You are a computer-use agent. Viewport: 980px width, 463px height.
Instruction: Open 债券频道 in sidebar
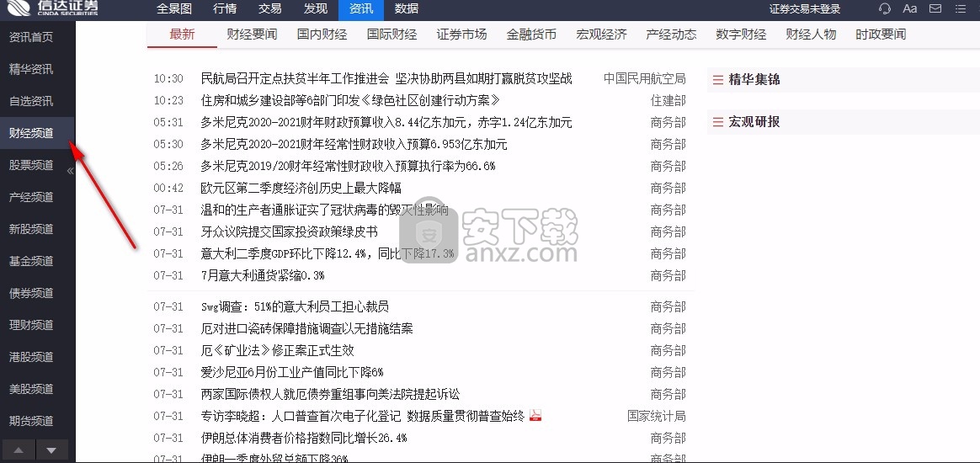pyautogui.click(x=31, y=293)
